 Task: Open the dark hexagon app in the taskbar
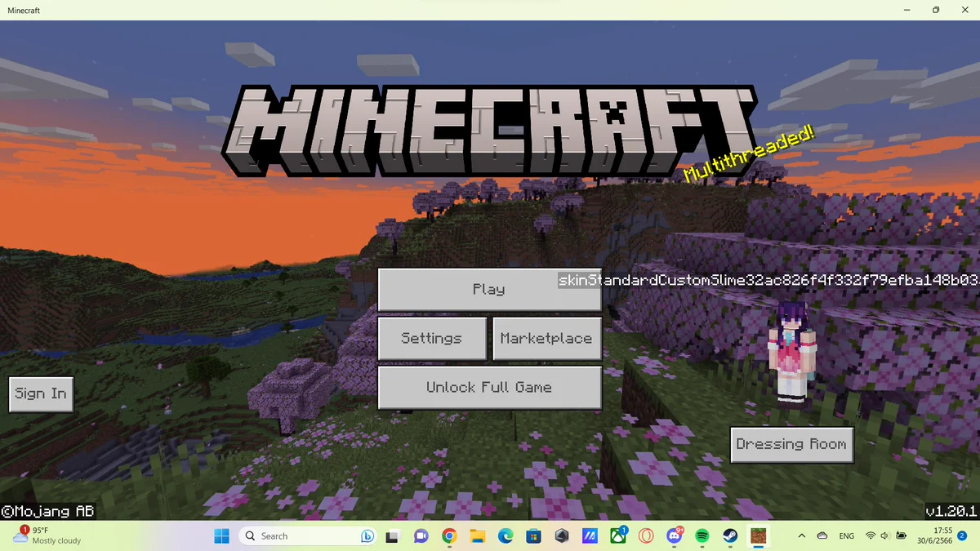(561, 535)
